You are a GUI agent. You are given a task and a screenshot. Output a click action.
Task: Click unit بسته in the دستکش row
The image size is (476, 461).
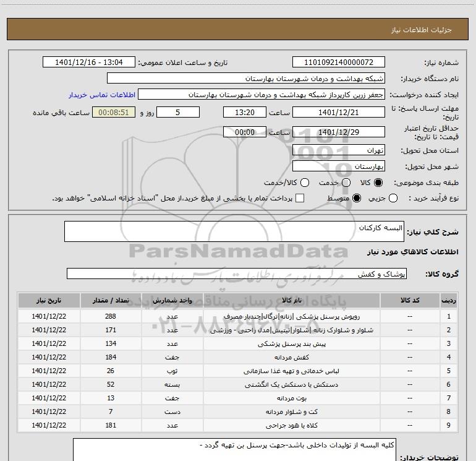(172, 385)
